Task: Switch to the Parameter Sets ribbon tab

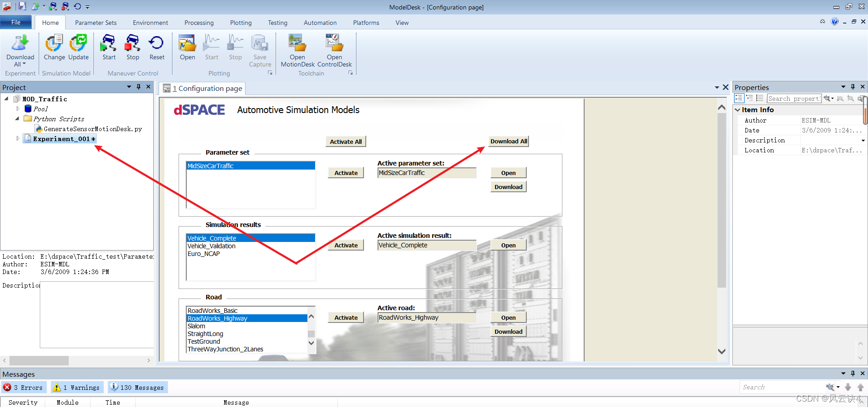Action: [x=96, y=23]
